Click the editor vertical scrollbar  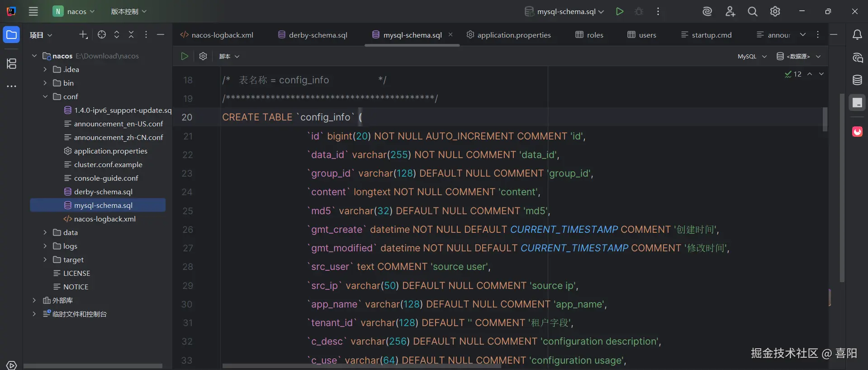tap(842, 188)
